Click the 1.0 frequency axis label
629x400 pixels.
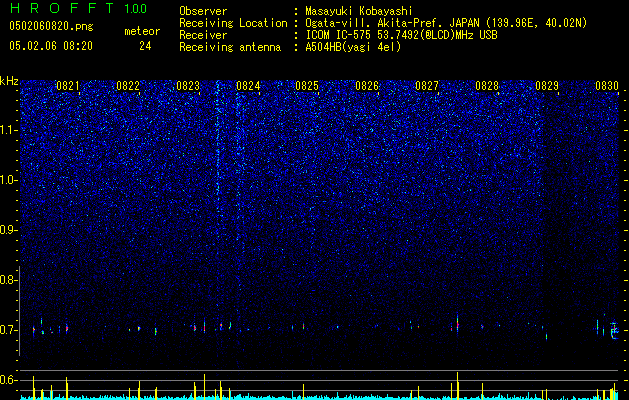pyautogui.click(x=8, y=180)
